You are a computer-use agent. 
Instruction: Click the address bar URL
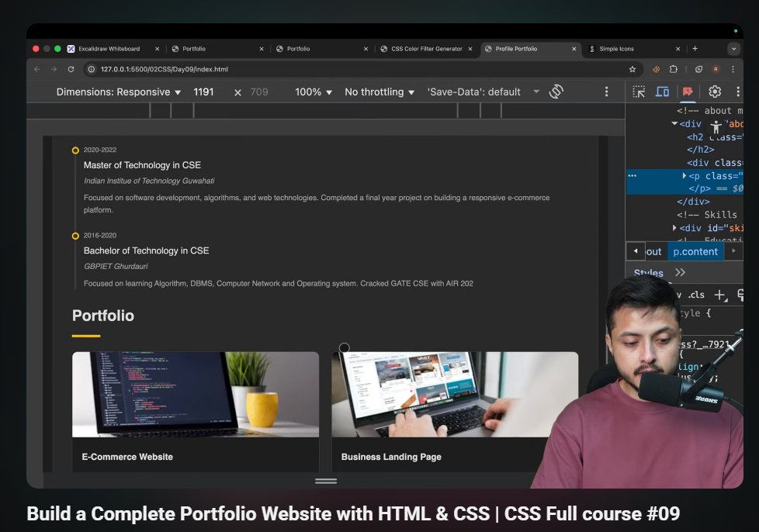point(164,69)
